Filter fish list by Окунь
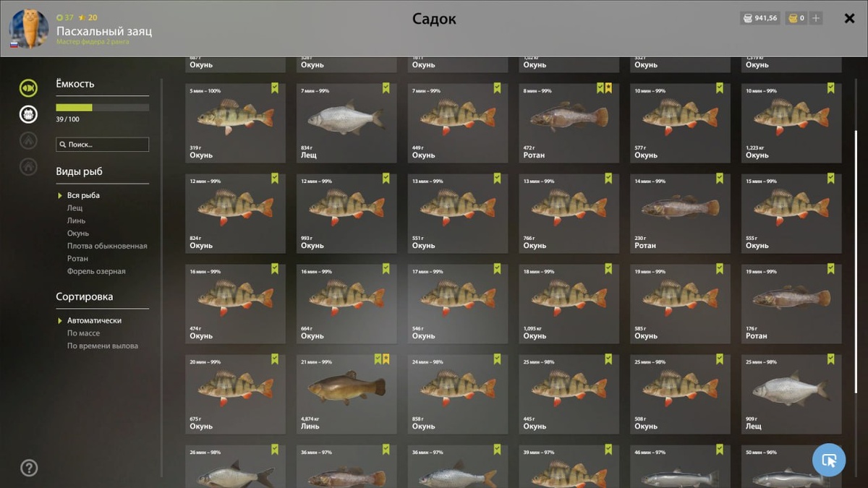This screenshot has width=868, height=488. [x=78, y=234]
